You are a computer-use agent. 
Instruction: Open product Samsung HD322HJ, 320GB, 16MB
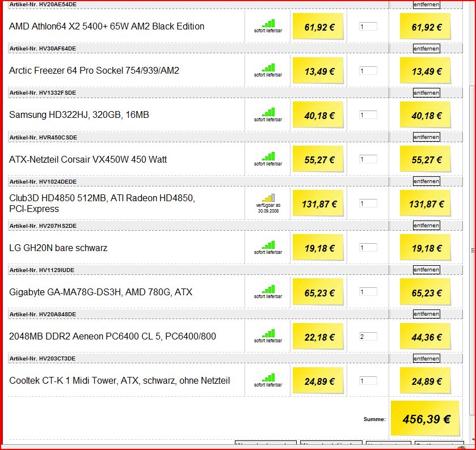(79, 115)
